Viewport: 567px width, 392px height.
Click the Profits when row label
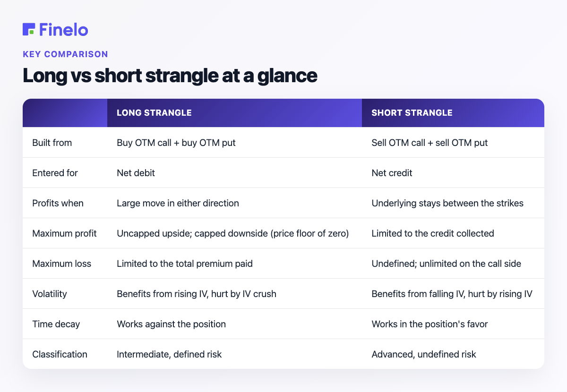click(x=58, y=203)
